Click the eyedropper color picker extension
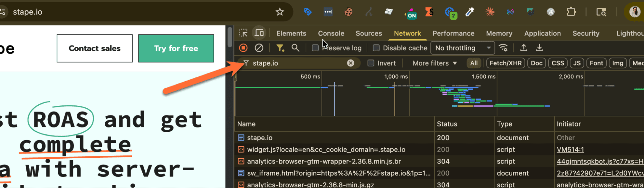The width and height of the screenshot is (644, 188). (470, 12)
